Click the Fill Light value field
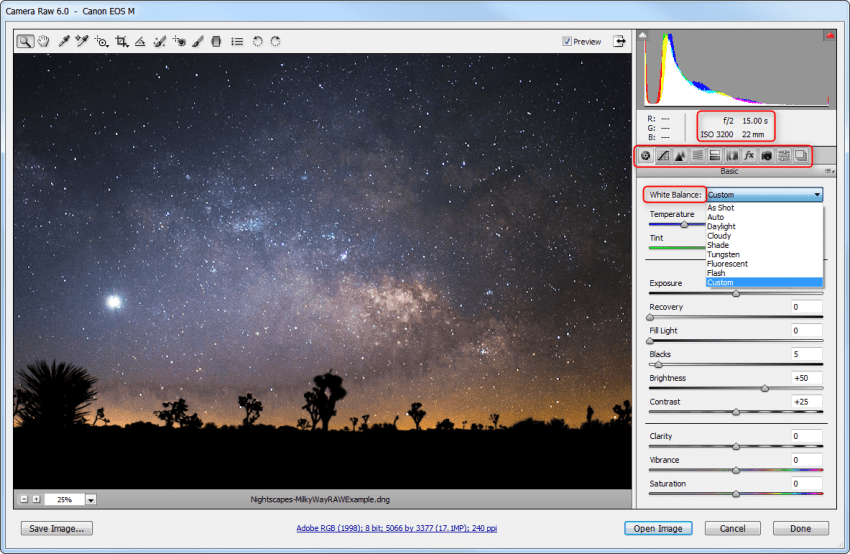Viewport: 850px width, 554px height. click(x=806, y=331)
